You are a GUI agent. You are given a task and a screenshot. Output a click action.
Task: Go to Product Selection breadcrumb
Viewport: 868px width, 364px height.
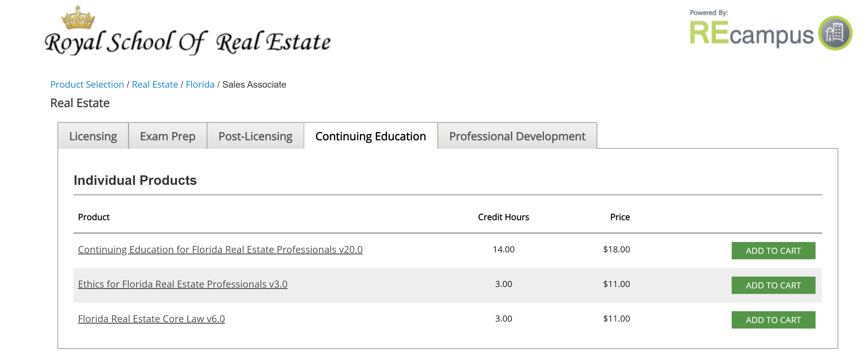tap(87, 84)
